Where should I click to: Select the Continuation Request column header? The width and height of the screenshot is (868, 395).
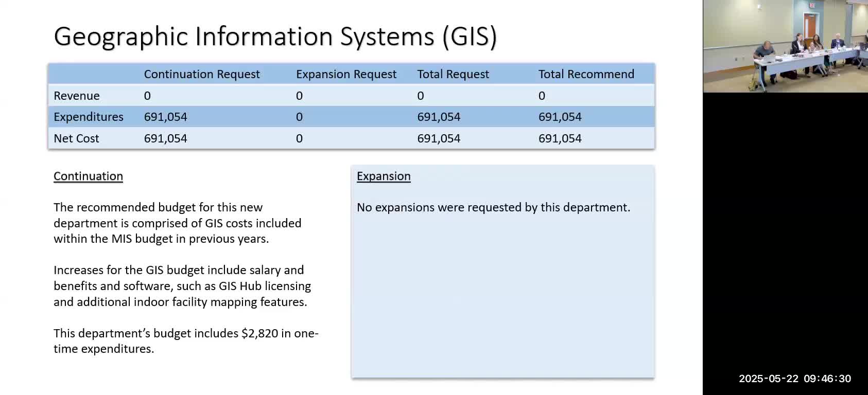(202, 74)
